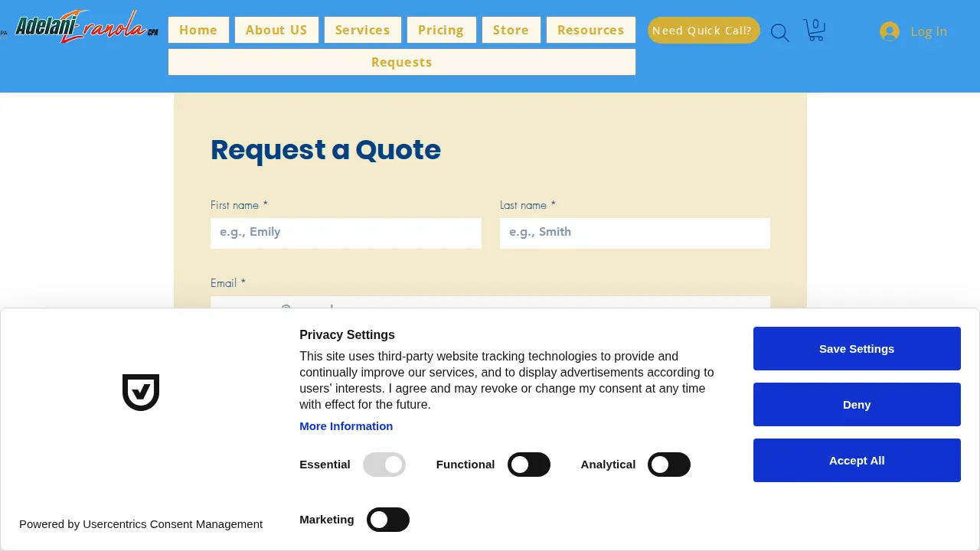This screenshot has width=980, height=551.
Task: Click the search magnifier icon
Action: pos(779,33)
